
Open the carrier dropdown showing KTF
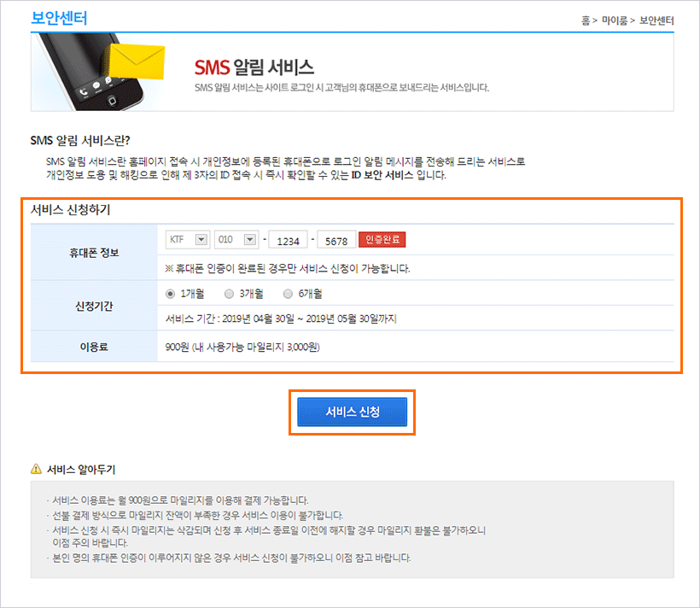point(187,240)
